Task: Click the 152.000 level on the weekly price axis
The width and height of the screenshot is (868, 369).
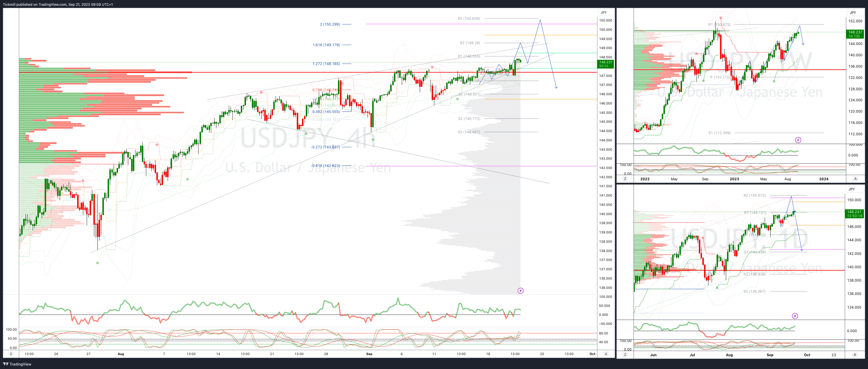Action: tap(855, 21)
